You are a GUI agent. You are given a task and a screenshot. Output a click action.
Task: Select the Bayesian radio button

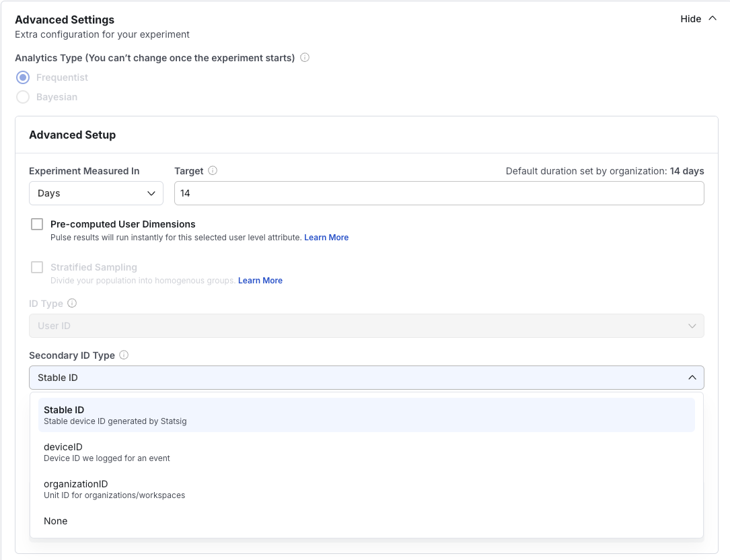[23, 97]
